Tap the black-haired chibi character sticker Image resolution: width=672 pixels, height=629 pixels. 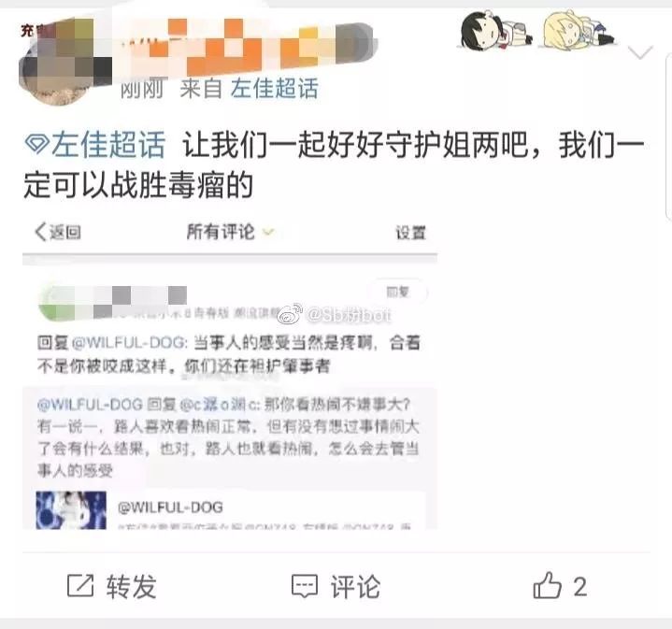click(x=496, y=30)
